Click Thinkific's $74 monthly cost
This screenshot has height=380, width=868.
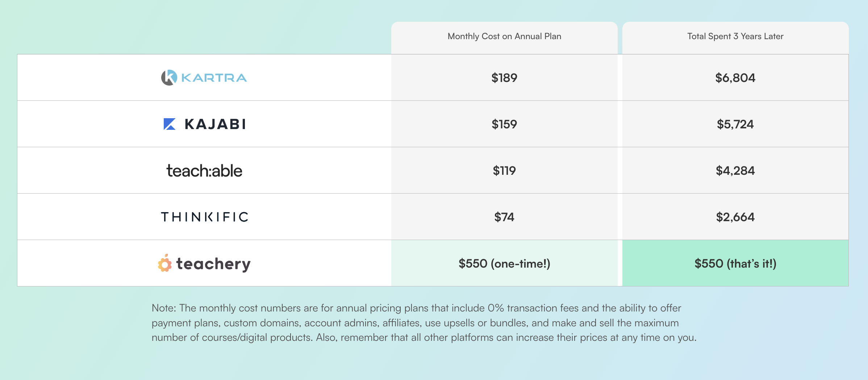click(504, 217)
